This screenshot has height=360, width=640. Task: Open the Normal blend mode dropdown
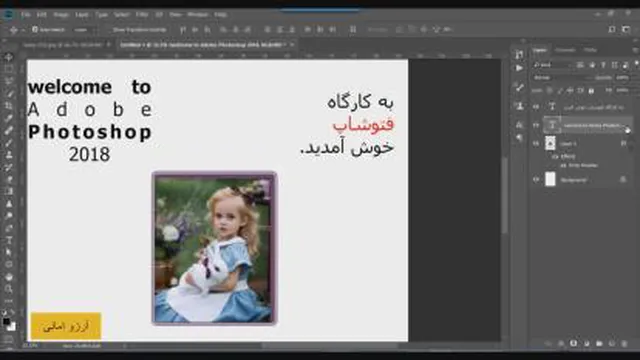pyautogui.click(x=562, y=78)
